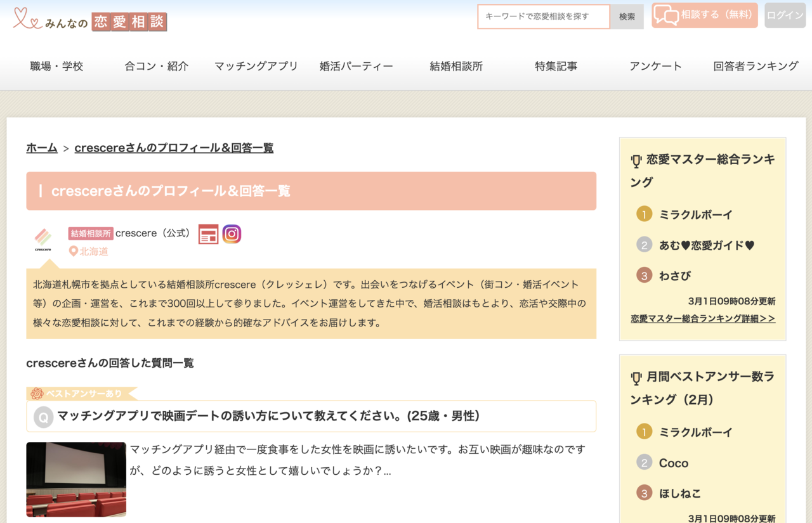Select 回答者ランキング in the navigation bar
Screen dimensions: 812x523
coord(756,66)
